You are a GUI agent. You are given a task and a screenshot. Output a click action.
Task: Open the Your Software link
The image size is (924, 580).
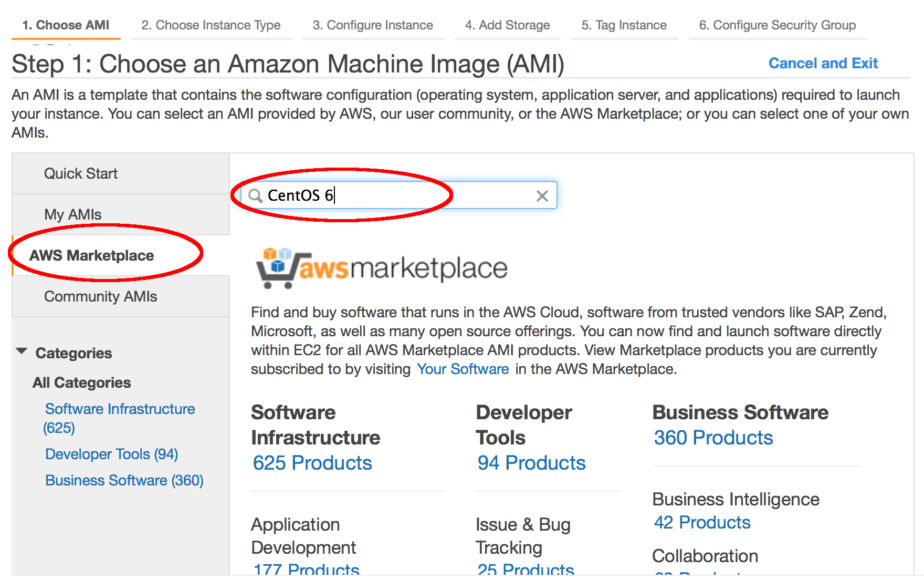[x=463, y=369]
